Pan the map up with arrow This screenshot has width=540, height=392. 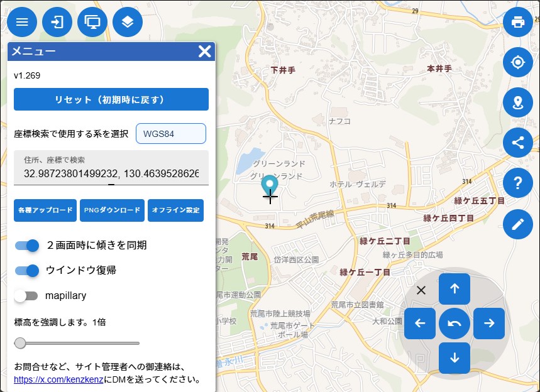(x=455, y=289)
